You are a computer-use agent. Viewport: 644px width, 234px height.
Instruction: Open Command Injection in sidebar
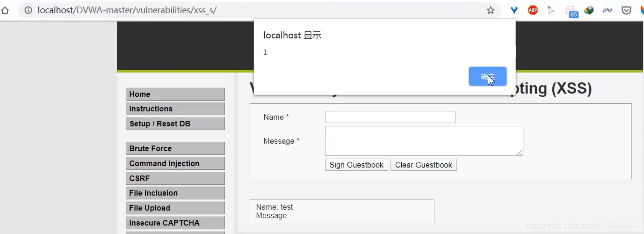[x=175, y=163]
